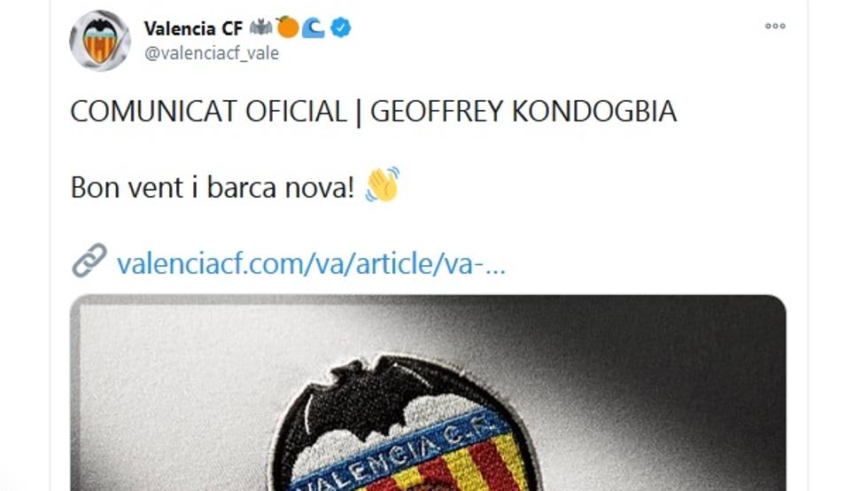Click the GEOFFREY KONDOGBIA name text
This screenshot has width=868, height=491.
[523, 112]
